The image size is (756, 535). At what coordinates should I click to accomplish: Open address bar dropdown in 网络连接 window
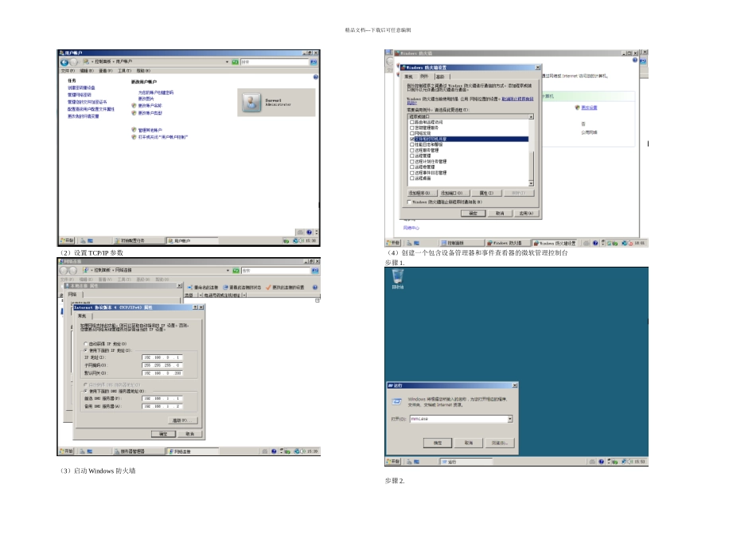[228, 271]
